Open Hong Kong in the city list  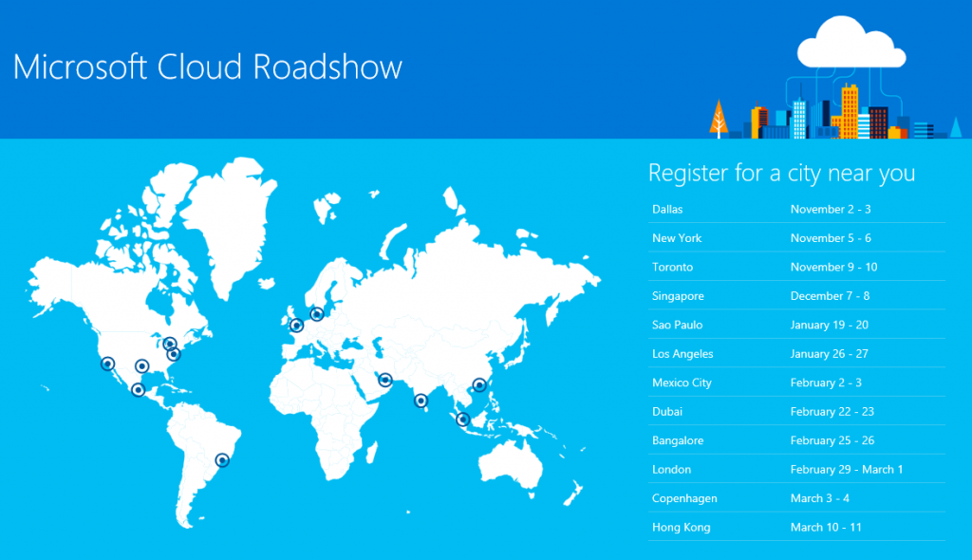[x=682, y=528]
